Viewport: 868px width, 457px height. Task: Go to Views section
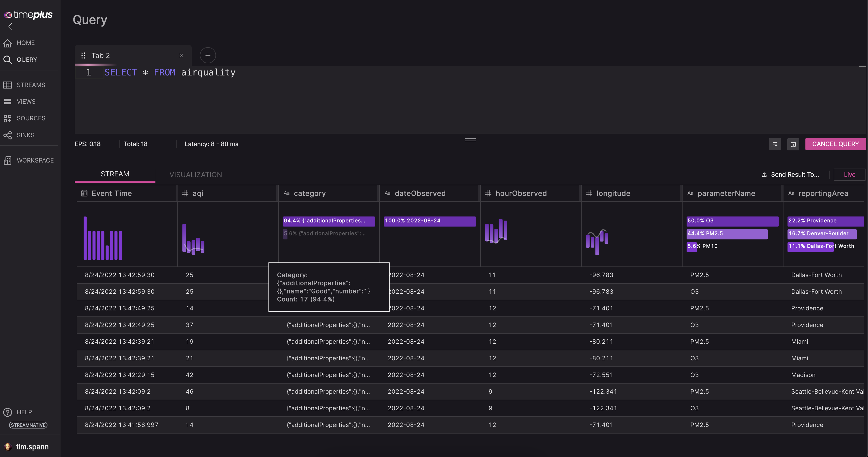tap(25, 101)
